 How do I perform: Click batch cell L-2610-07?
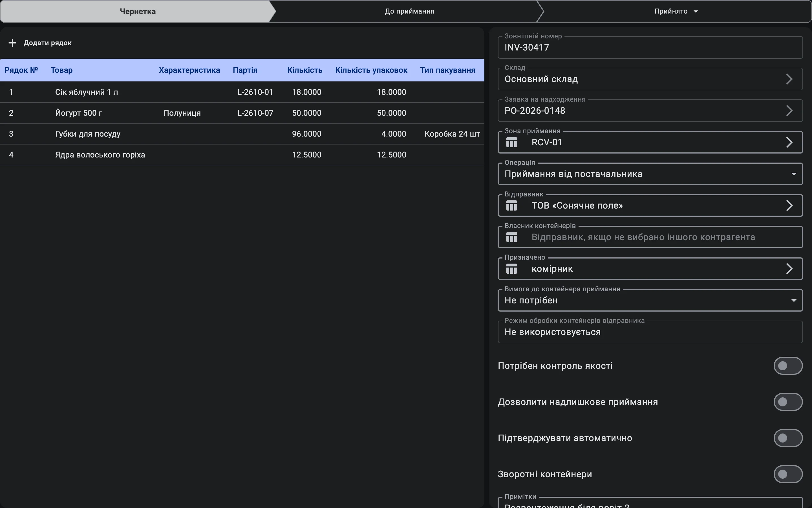tap(255, 113)
